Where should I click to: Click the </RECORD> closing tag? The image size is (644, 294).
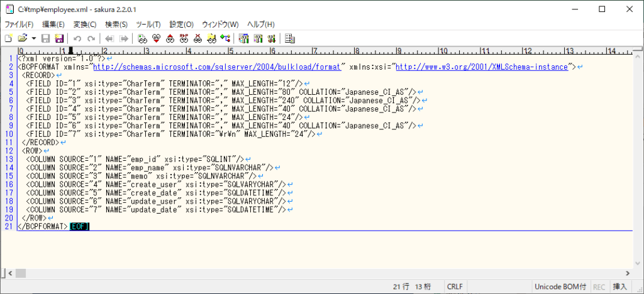coord(40,142)
